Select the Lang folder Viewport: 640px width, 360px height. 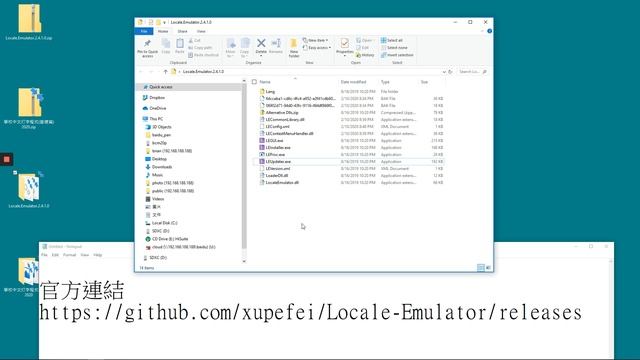pos(270,92)
